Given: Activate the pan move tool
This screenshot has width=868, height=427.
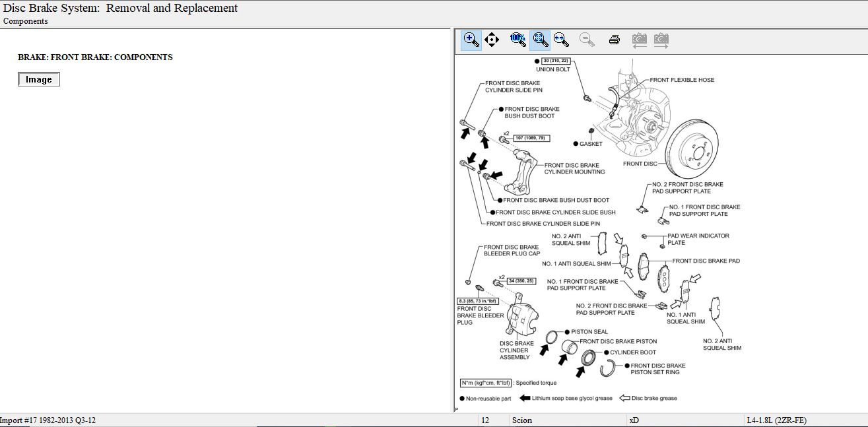Looking at the screenshot, I should pyautogui.click(x=492, y=40).
